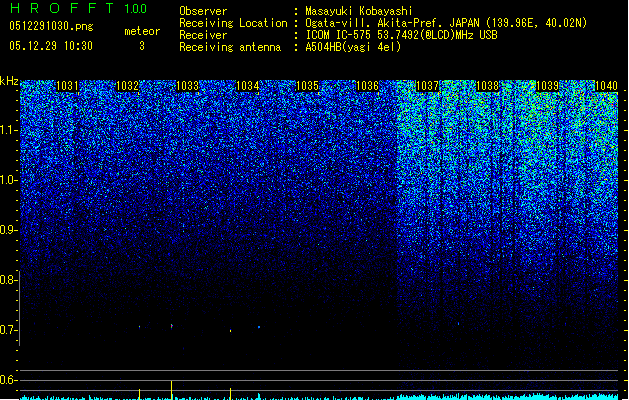
Task: Click the 1033 time marker
Action: pos(187,86)
